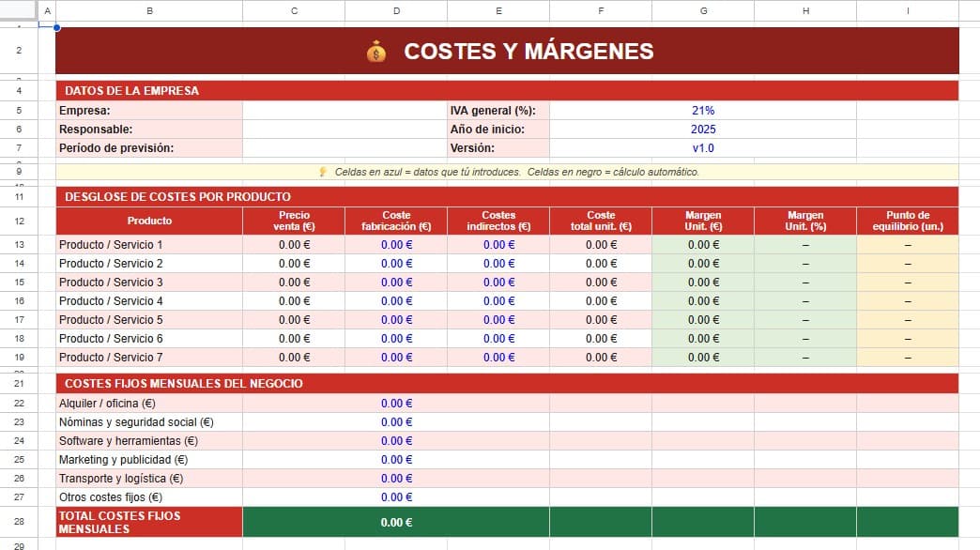Click the Margen Unit. (%) heading
Image resolution: width=980 pixels, height=550 pixels.
[805, 221]
